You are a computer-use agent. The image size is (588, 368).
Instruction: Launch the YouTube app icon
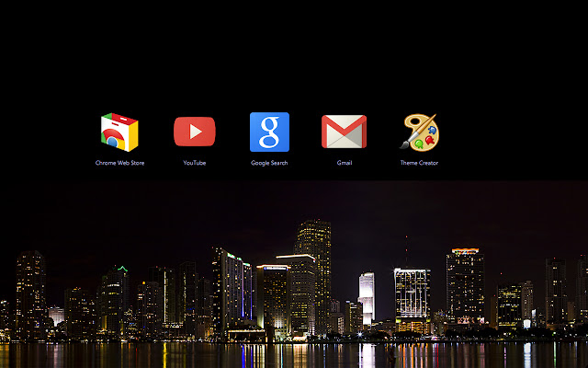coord(194,132)
